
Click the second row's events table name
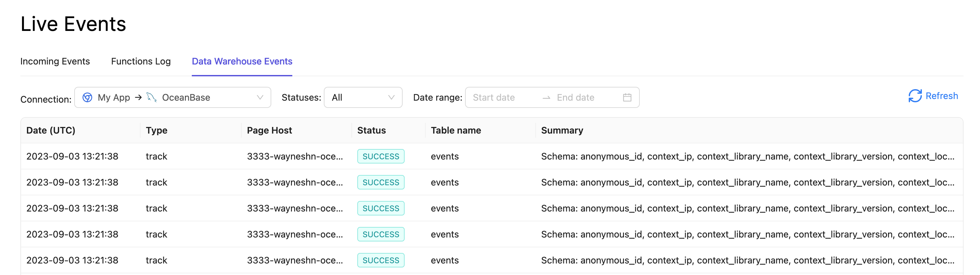[445, 183]
